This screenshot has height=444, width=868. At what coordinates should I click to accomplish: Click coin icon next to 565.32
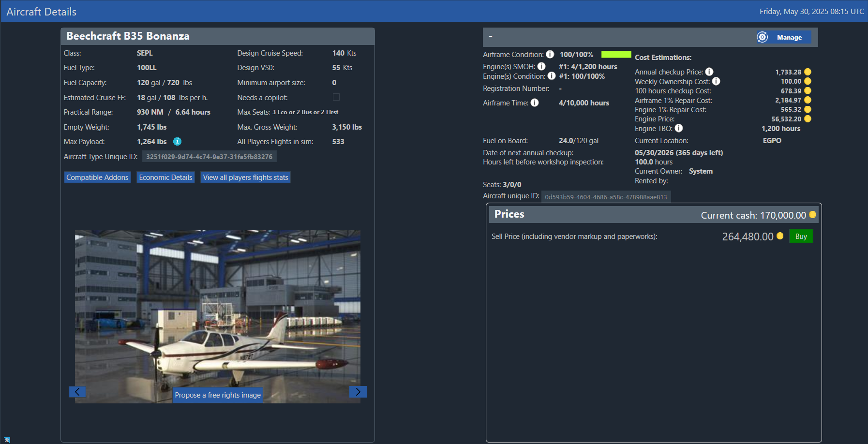[808, 109]
